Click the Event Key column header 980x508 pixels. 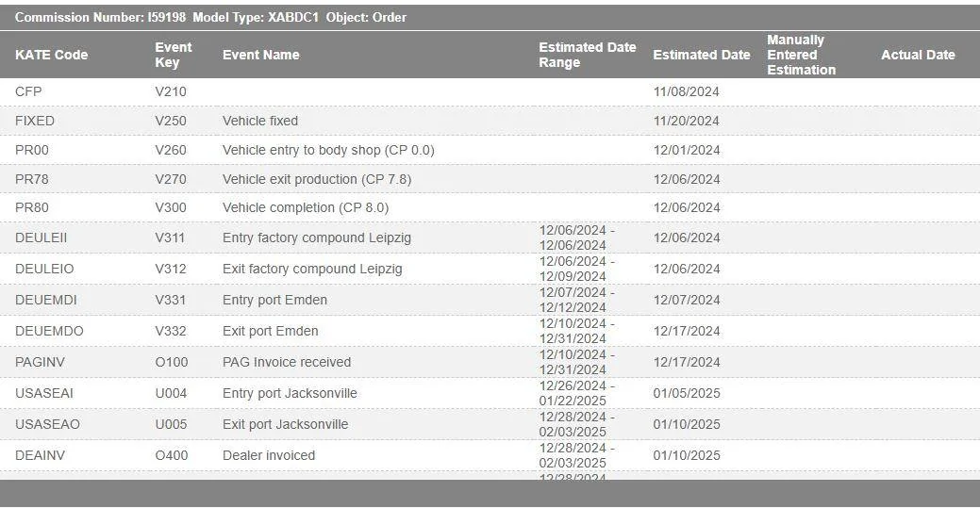(174, 55)
